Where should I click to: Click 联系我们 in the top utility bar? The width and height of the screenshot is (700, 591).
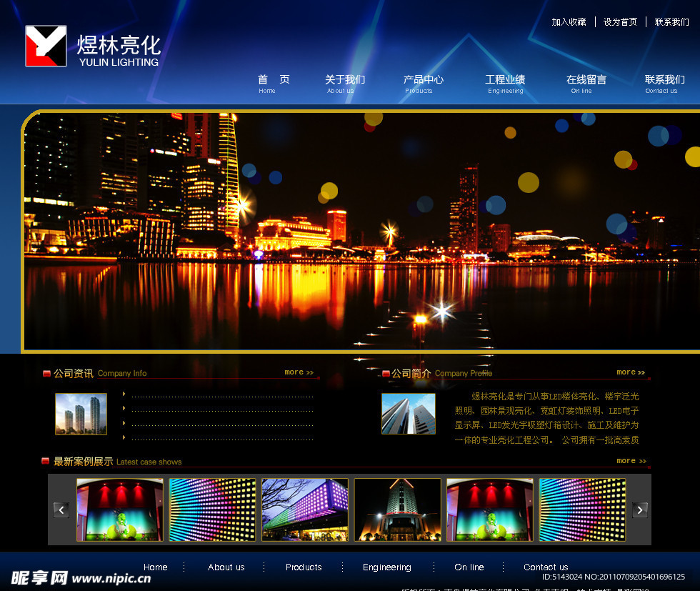click(x=672, y=22)
